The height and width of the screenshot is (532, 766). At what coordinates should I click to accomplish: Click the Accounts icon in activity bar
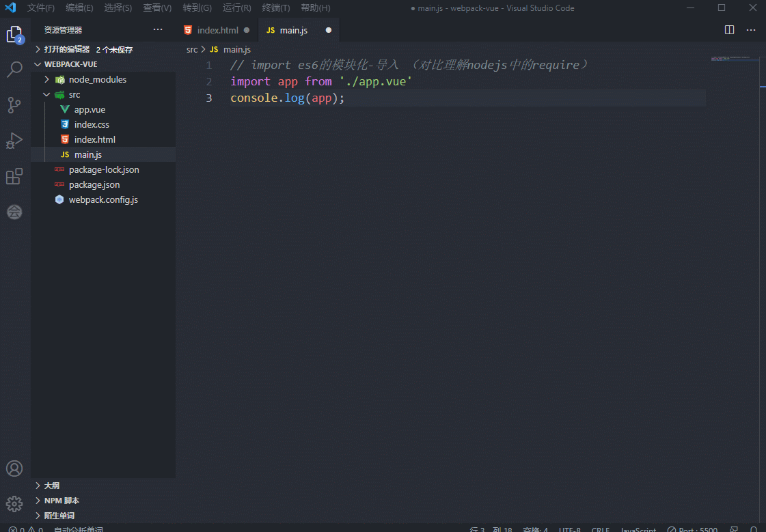14,468
